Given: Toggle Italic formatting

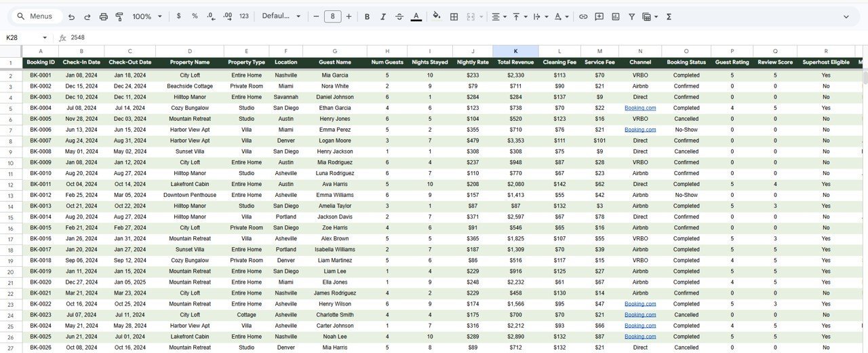Looking at the screenshot, I should 383,16.
